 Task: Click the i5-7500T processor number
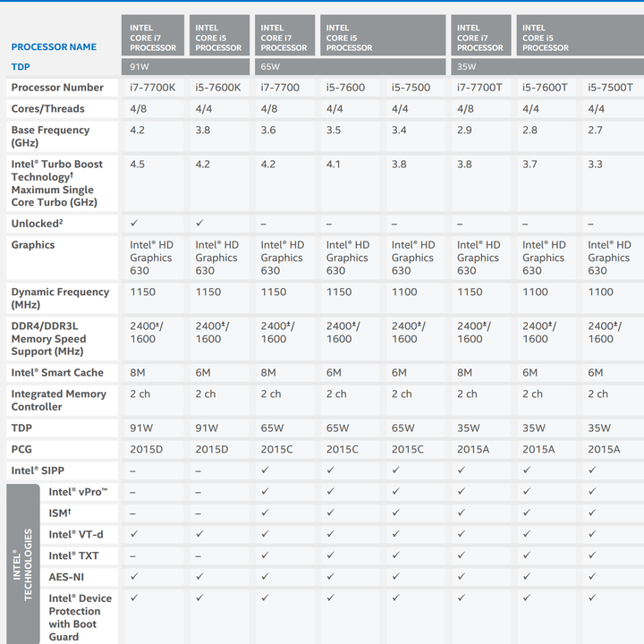pos(610,88)
